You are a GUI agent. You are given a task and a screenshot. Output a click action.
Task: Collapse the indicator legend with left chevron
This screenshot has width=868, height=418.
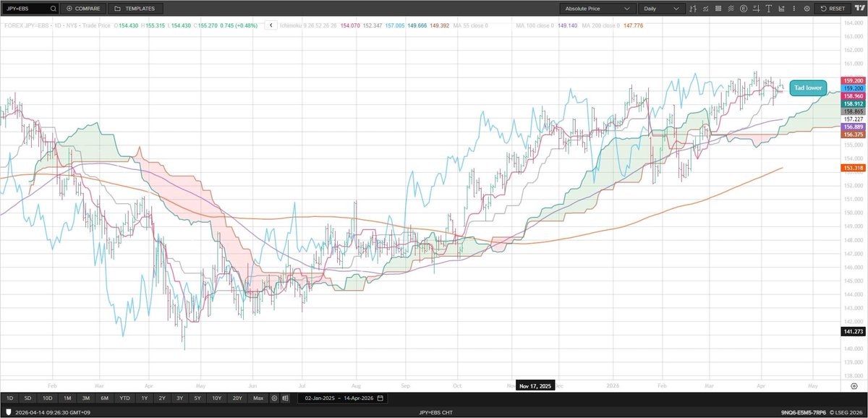271,25
